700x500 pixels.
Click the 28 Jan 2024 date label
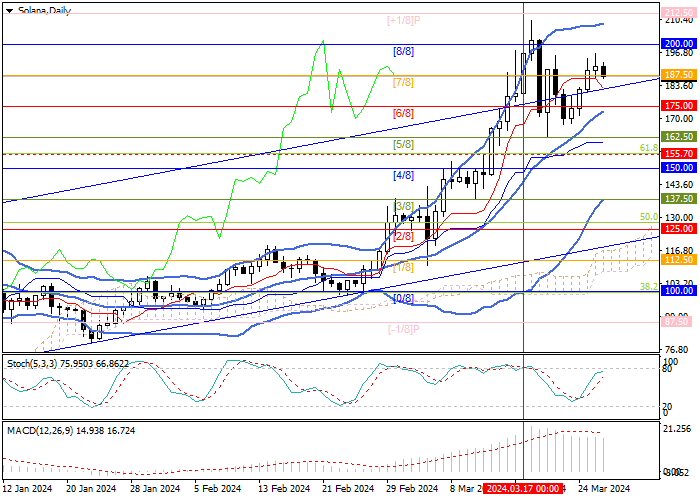pos(155,489)
